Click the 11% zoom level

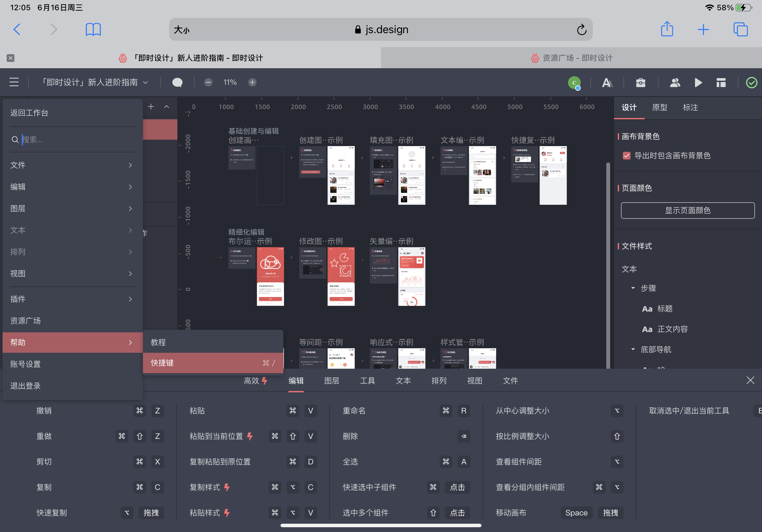point(230,82)
